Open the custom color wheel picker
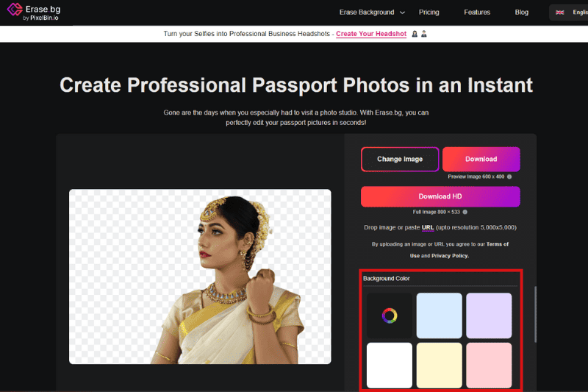The height and width of the screenshot is (392, 588). pos(390,316)
